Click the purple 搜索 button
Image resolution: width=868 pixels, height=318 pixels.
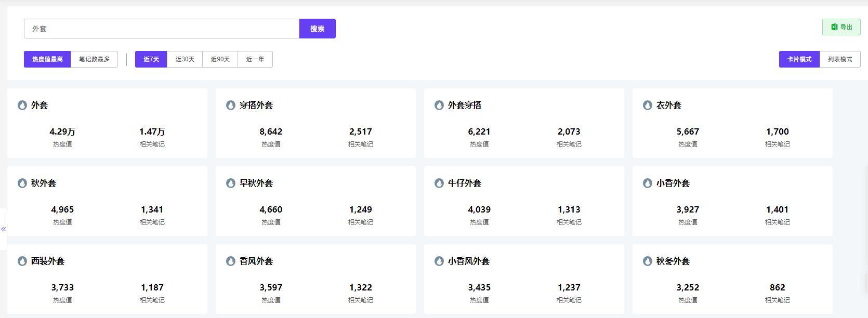(318, 29)
